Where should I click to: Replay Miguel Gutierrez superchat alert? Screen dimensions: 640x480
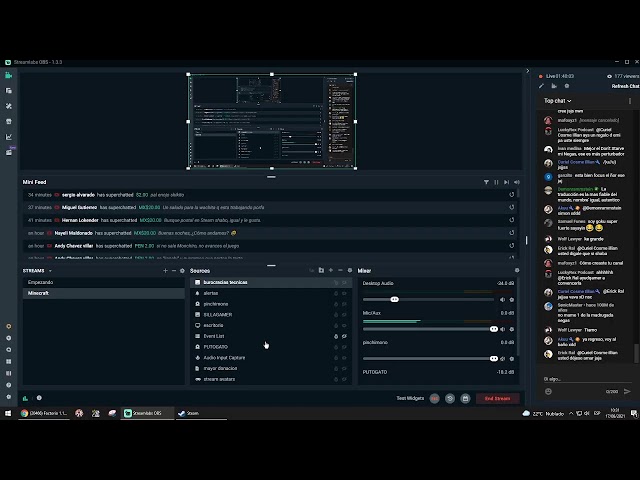[511, 207]
